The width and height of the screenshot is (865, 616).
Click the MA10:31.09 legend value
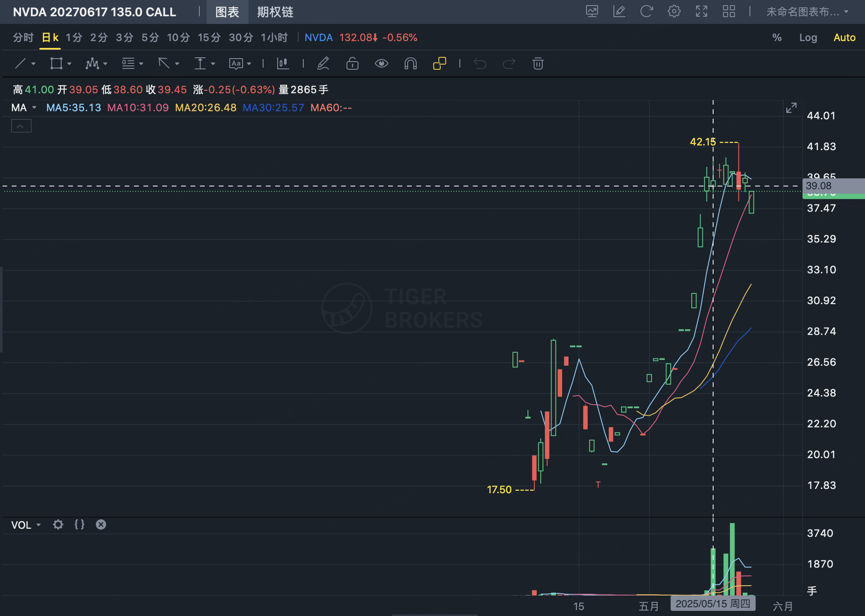[138, 108]
